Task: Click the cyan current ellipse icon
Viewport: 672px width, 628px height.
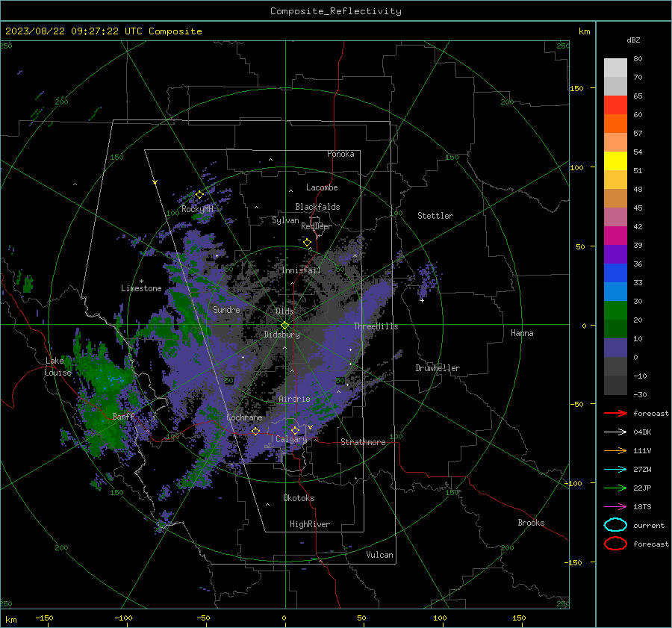Action: pyautogui.click(x=615, y=525)
